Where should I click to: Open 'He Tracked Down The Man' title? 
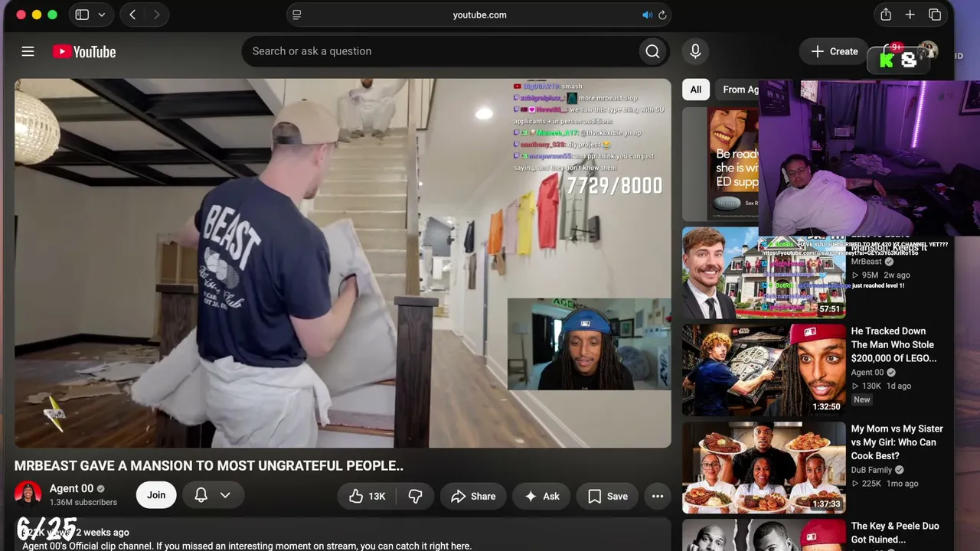tap(894, 344)
